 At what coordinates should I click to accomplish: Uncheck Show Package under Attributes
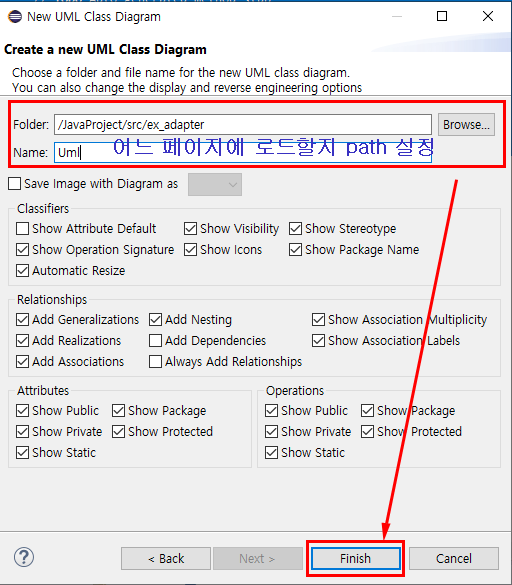[118, 410]
